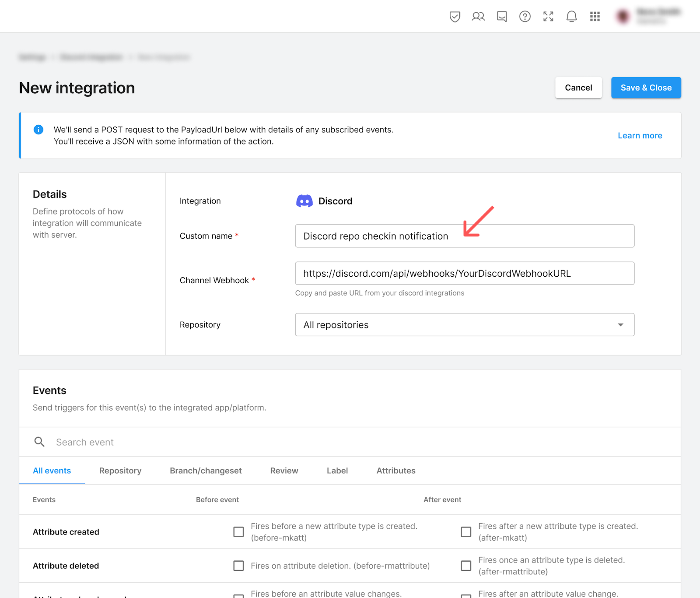Screen dimensions: 700x598
Task: Enable before-mkatt checkbox for Attribute created
Action: 238,532
